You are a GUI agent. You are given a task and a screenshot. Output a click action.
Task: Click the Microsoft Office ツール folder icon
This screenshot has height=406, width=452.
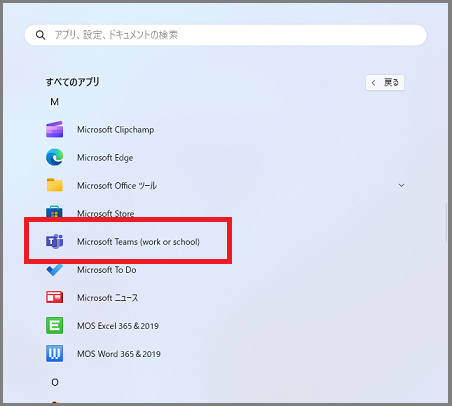point(54,185)
